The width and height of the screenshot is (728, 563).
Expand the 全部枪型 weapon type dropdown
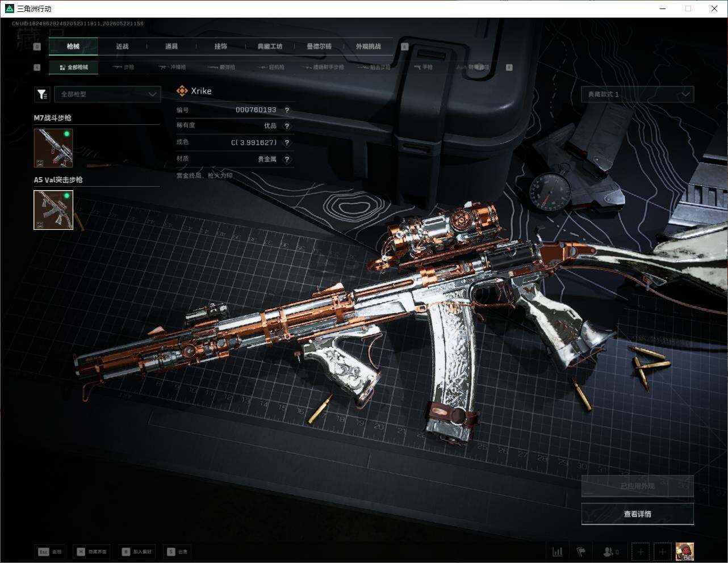click(x=107, y=94)
